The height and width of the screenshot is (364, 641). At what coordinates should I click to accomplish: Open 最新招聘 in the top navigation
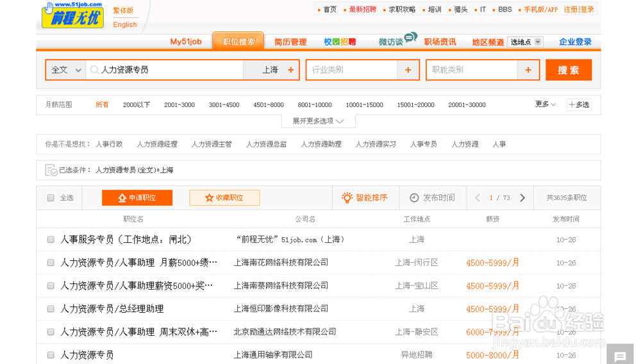(363, 10)
